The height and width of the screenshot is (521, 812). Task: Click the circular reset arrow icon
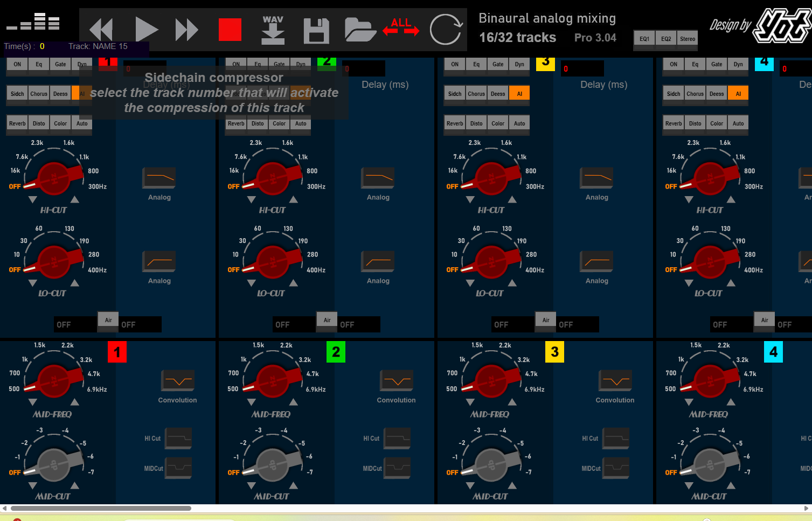446,30
